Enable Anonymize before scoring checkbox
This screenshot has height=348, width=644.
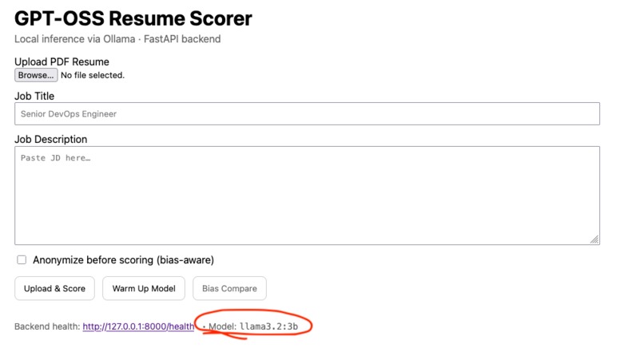pyautogui.click(x=22, y=259)
